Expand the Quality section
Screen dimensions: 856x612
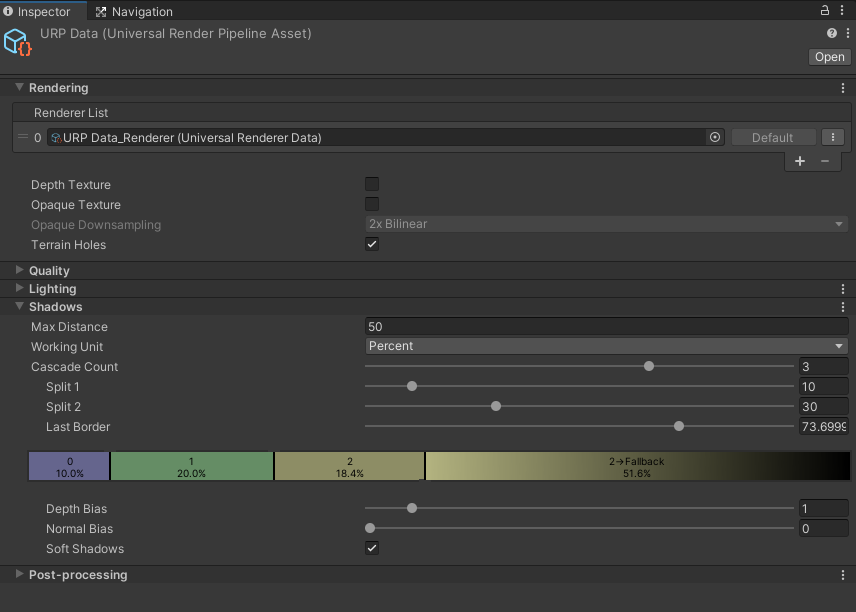[49, 271]
